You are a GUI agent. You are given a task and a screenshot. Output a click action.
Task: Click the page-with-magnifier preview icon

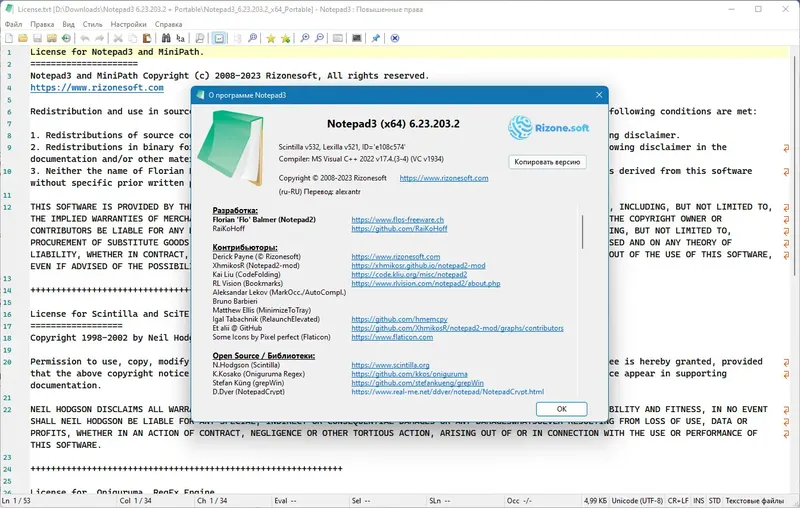(199, 38)
